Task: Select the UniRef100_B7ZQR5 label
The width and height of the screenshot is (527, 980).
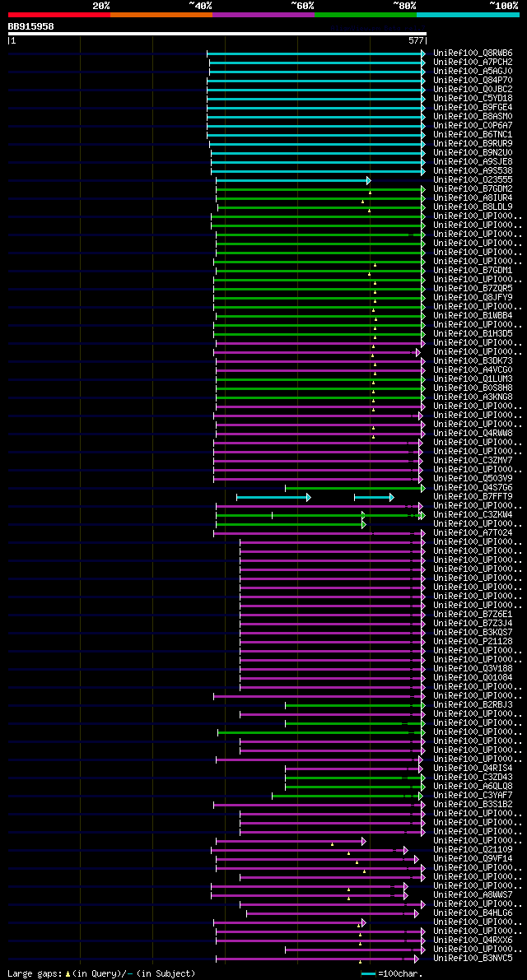Action: (473, 289)
